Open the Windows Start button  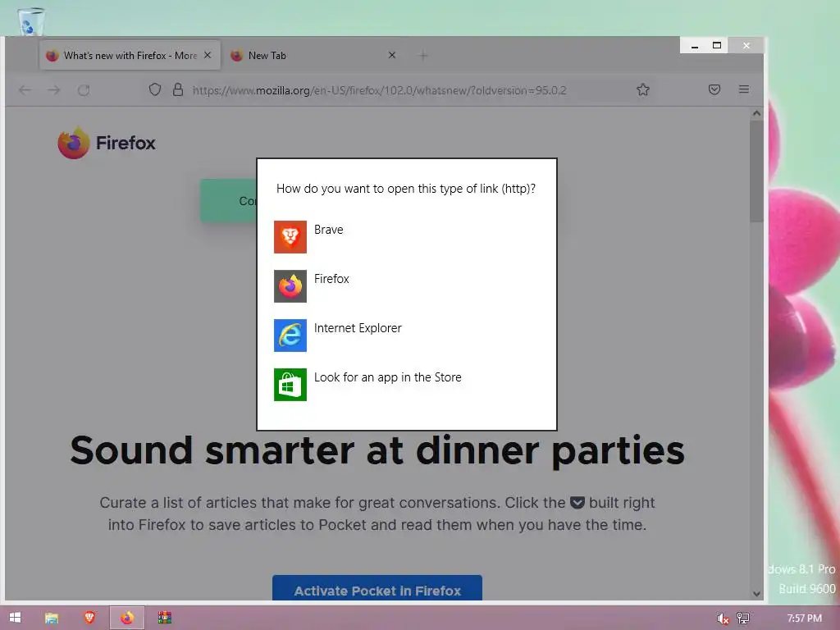15,618
